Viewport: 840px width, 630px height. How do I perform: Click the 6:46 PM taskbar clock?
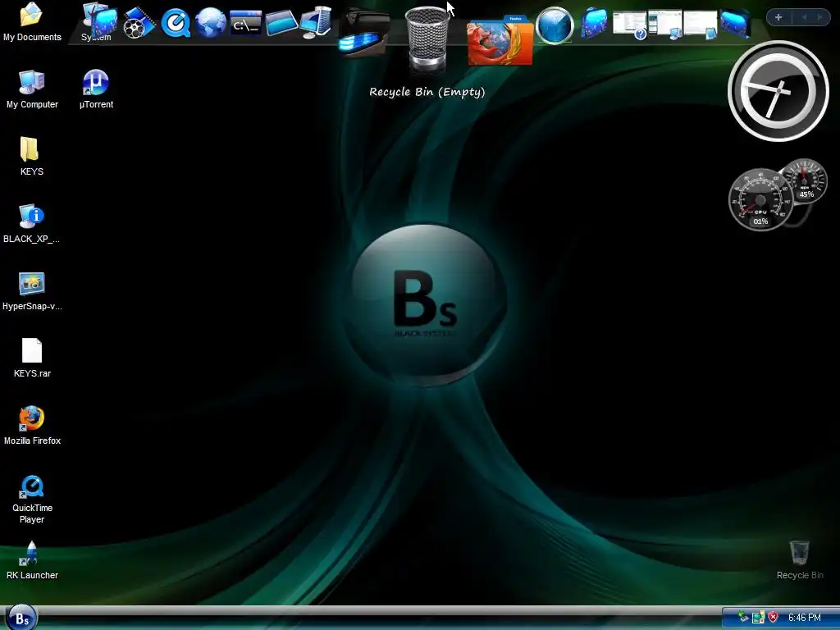pos(805,618)
